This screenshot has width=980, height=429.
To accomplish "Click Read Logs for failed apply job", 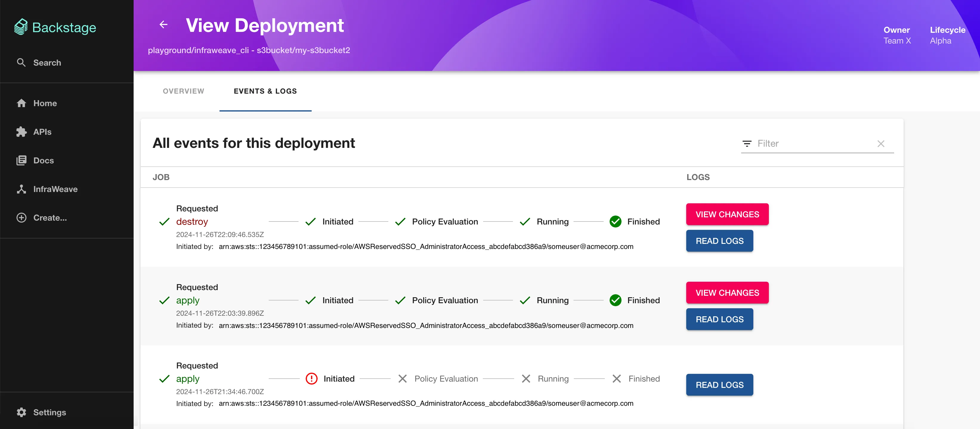I will point(719,385).
